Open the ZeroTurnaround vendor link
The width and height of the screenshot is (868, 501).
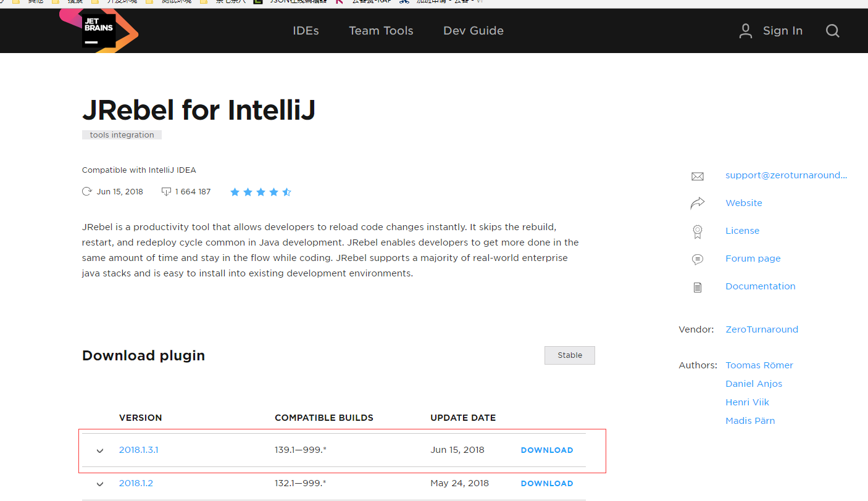click(x=761, y=329)
